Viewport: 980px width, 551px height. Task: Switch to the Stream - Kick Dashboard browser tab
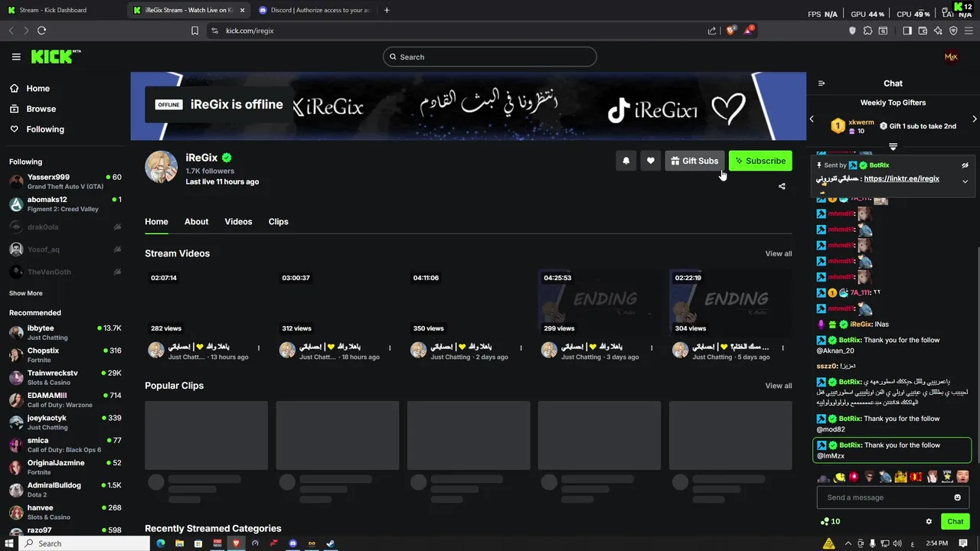point(61,10)
